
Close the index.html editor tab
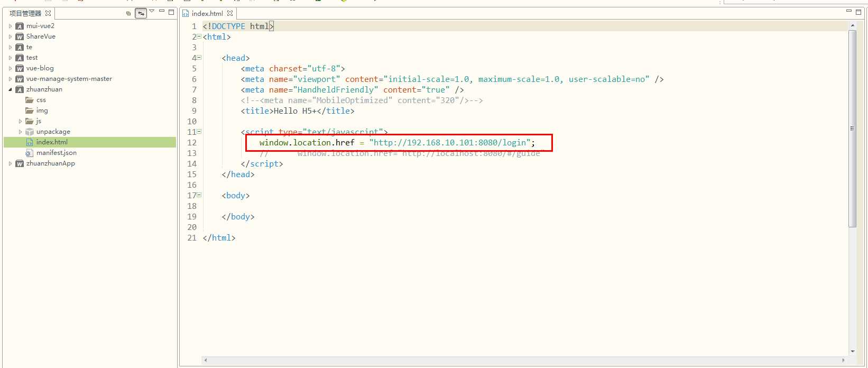[x=229, y=13]
